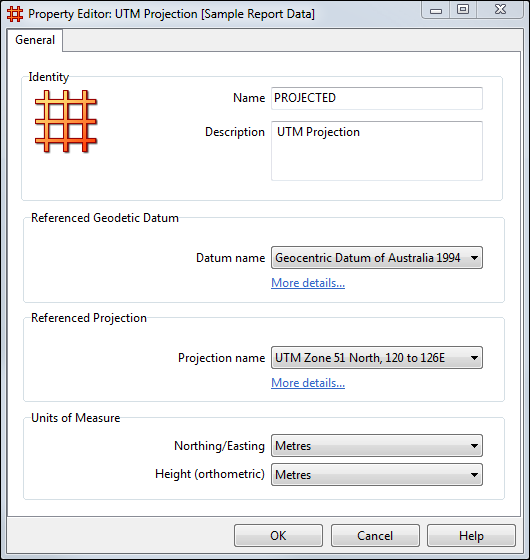
Task: Click the grid icon in title bar
Action: click(x=15, y=14)
